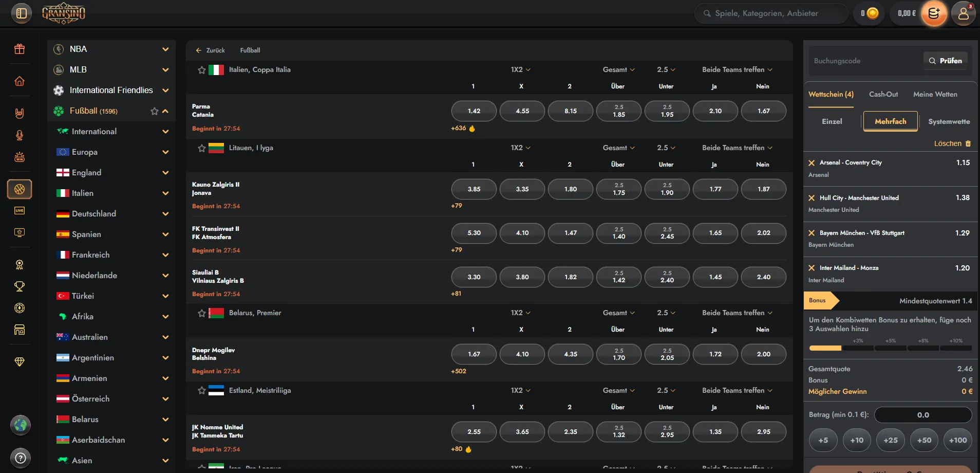Open the LIVE betting icon in sidebar
Viewport: 980px width, 473px height.
coord(20,210)
